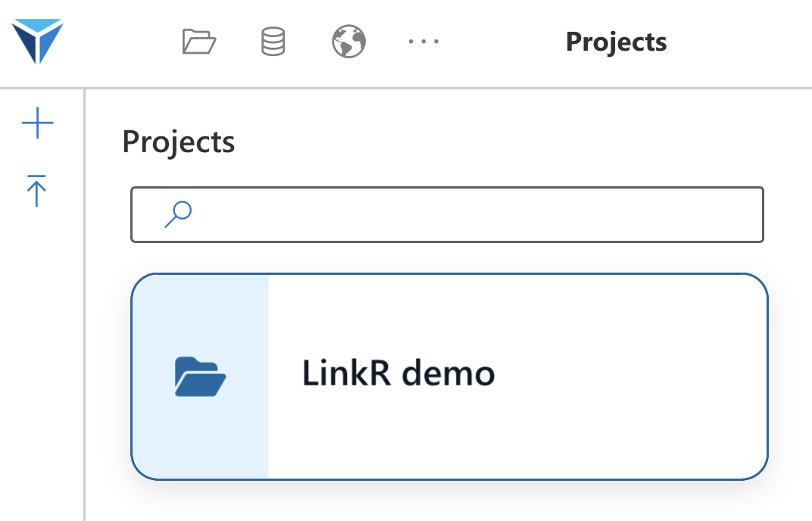Open the globe catalog icon
The width and height of the screenshot is (812, 521).
348,42
